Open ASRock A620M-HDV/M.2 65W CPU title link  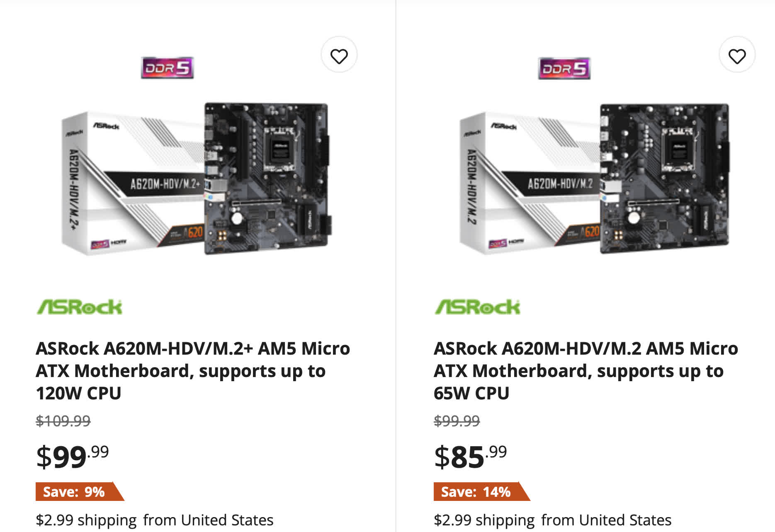(x=586, y=370)
